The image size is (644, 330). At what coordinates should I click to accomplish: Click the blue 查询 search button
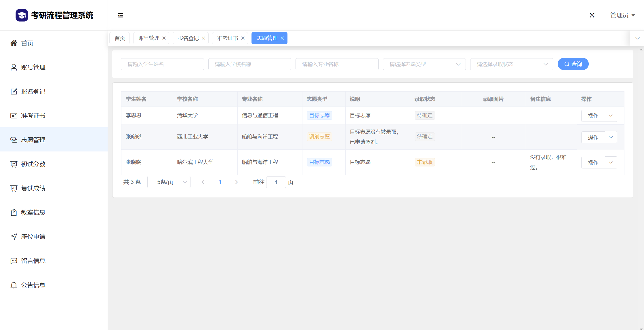coord(573,64)
